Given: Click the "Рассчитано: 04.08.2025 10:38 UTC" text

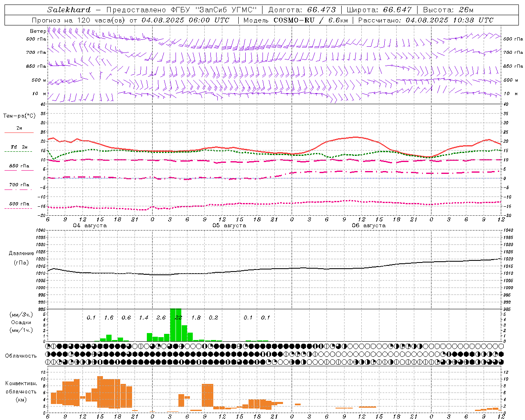Looking at the screenshot, I should coord(426,20).
